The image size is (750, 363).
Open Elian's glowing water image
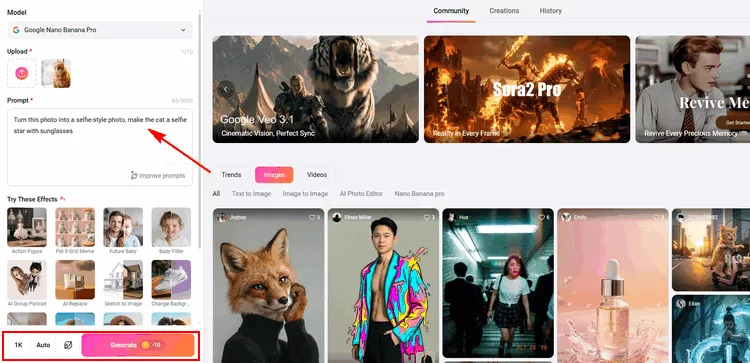[711, 329]
